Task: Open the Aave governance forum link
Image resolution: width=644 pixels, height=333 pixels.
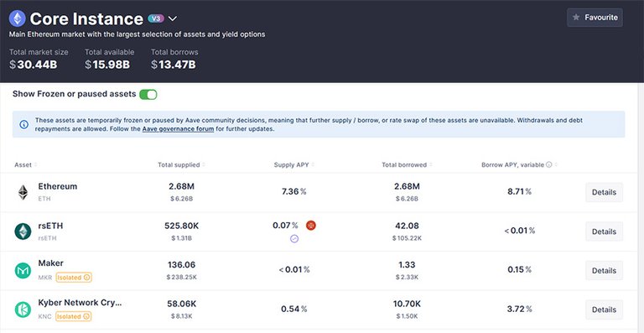Action: point(178,129)
